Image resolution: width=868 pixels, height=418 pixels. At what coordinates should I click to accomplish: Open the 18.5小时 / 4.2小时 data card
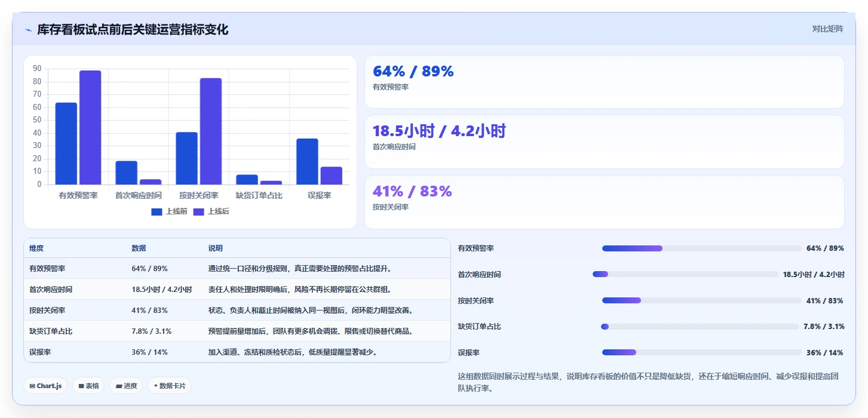click(605, 142)
